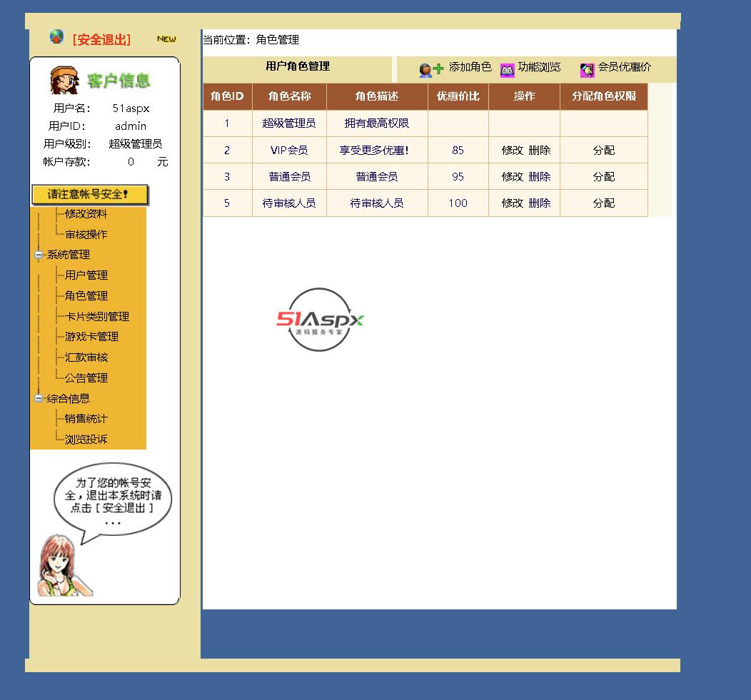This screenshot has width=751, height=700.
Task: Select 修改资料 in the sidebar tree
Action: [x=86, y=214]
